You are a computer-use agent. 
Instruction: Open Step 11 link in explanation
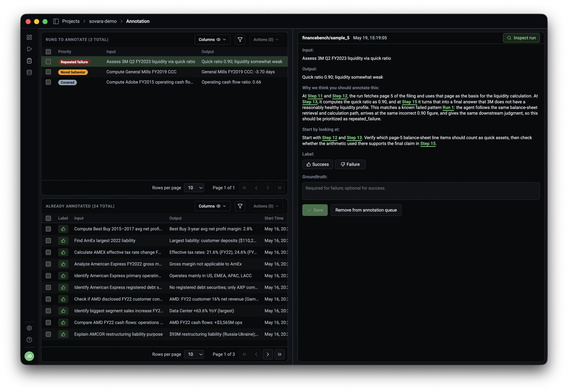pyautogui.click(x=315, y=96)
